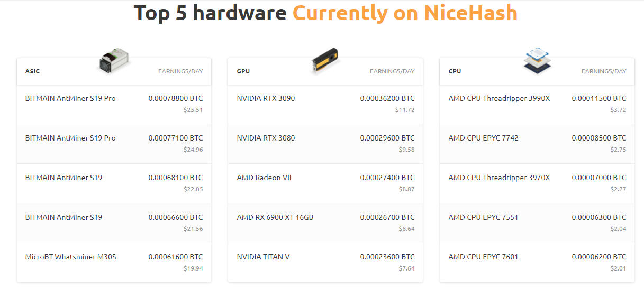Click the ASIC miner hardware icon
The image size is (644, 289).
tap(115, 60)
